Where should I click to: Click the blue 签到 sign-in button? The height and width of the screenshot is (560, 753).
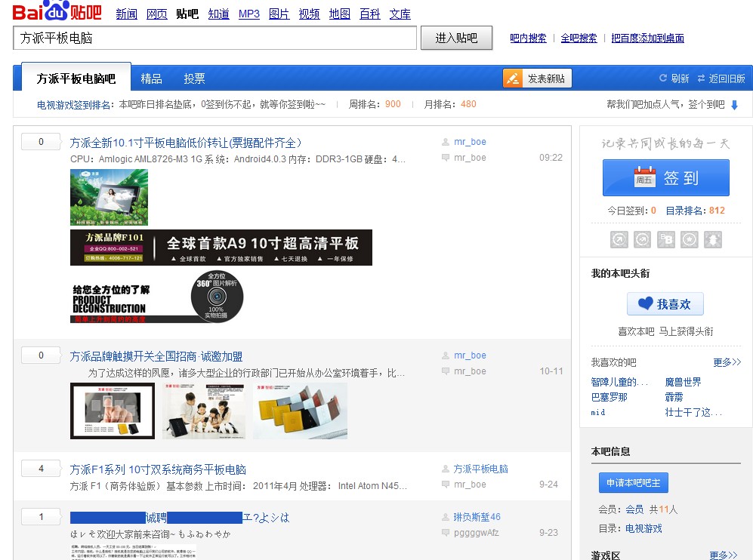(x=665, y=177)
